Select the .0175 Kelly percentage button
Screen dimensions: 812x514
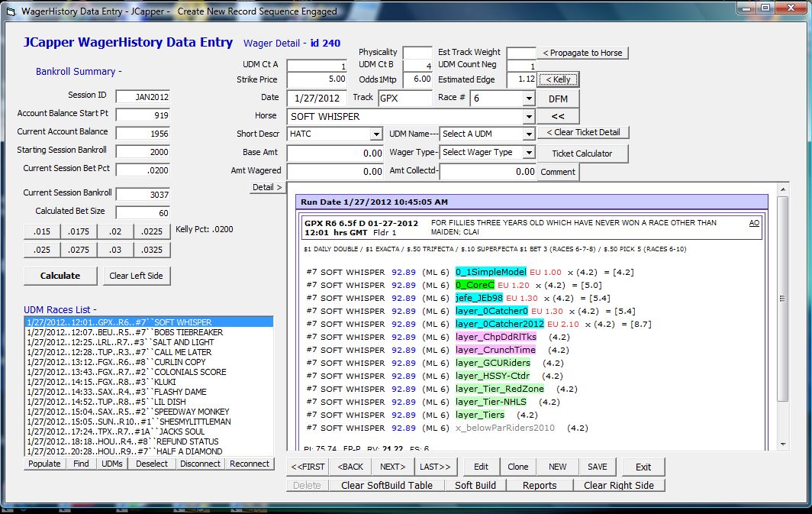79,231
